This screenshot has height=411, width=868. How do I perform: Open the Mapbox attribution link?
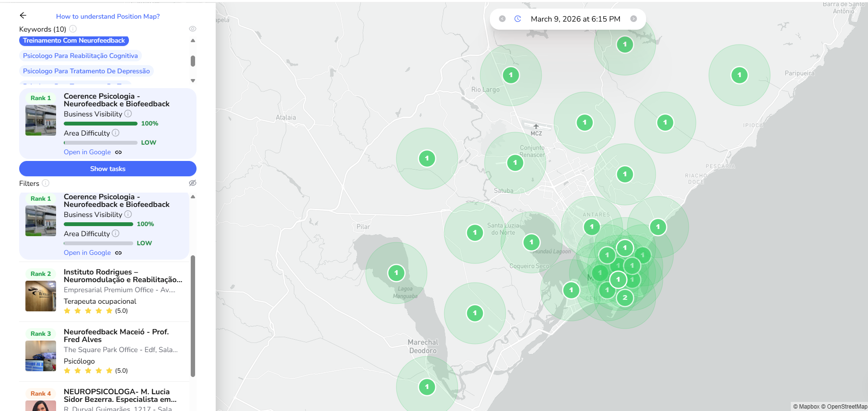[806, 407]
